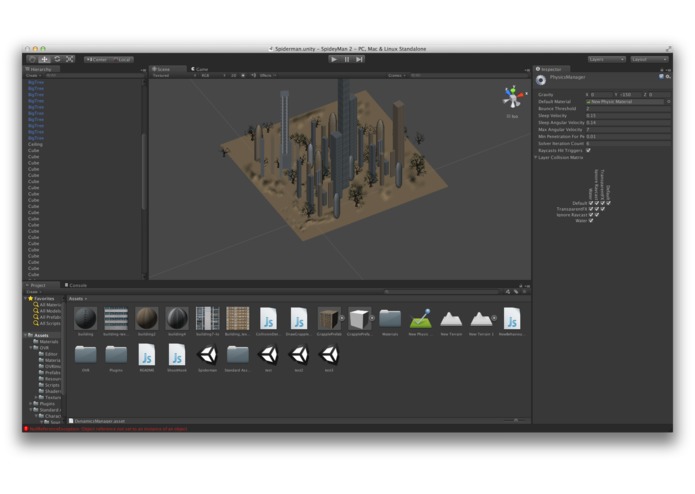Click the Step frame button
Viewport: 695px width, 494px height.
359,59
